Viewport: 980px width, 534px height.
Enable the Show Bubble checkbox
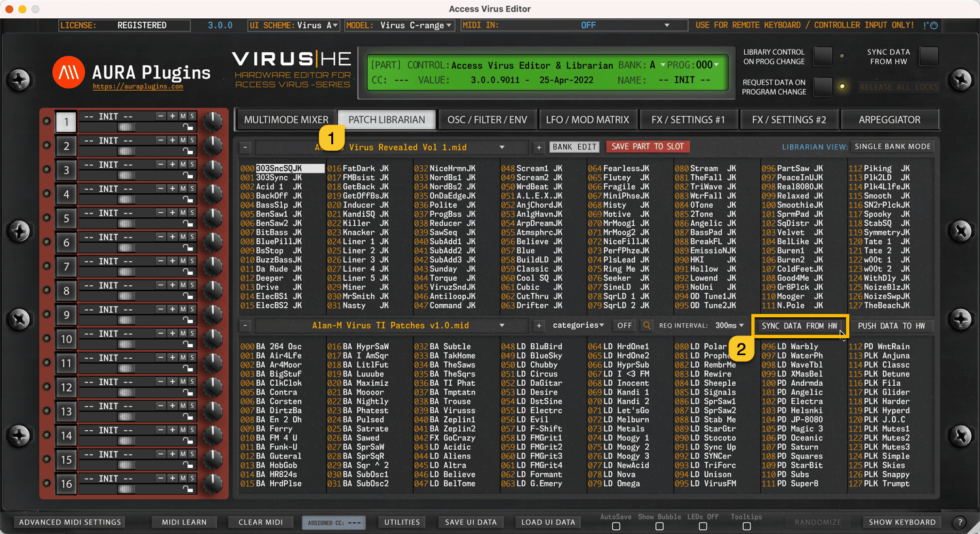coord(659,526)
